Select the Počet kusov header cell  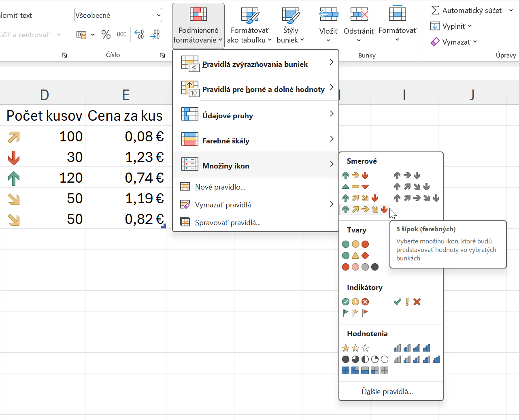(45, 115)
